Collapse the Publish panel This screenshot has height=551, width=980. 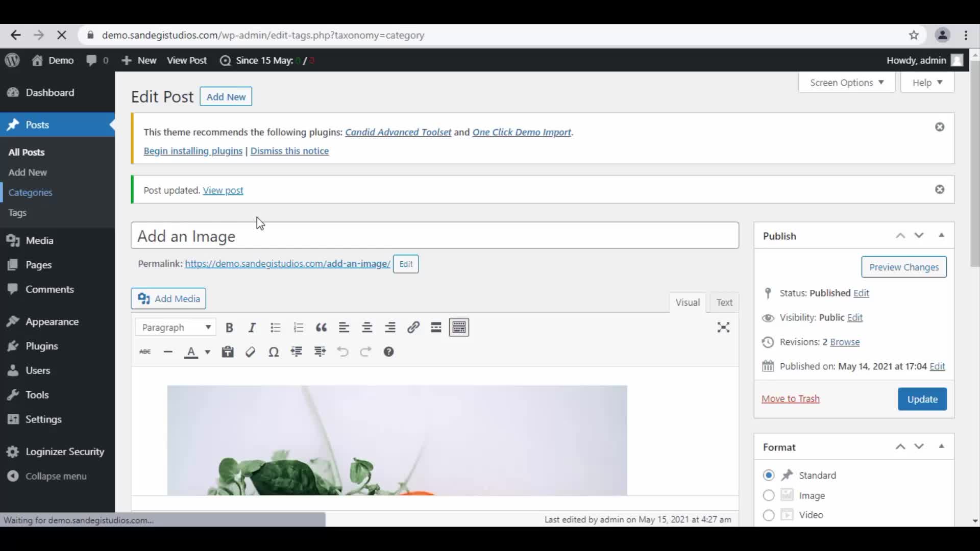942,236
